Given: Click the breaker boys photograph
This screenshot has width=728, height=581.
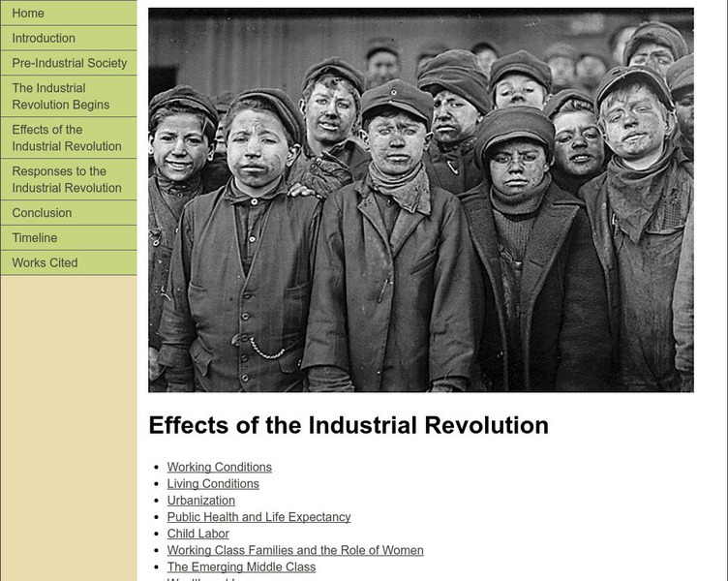Looking at the screenshot, I should (421, 200).
